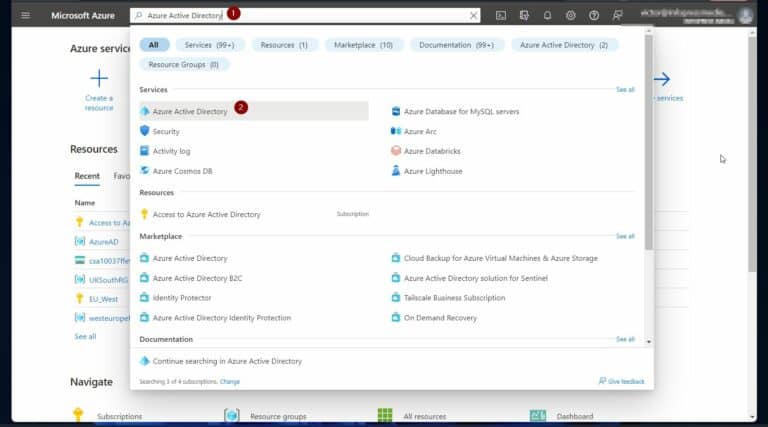The height and width of the screenshot is (427, 768).
Task: Click the search panel scroll down arrow
Action: (648, 342)
